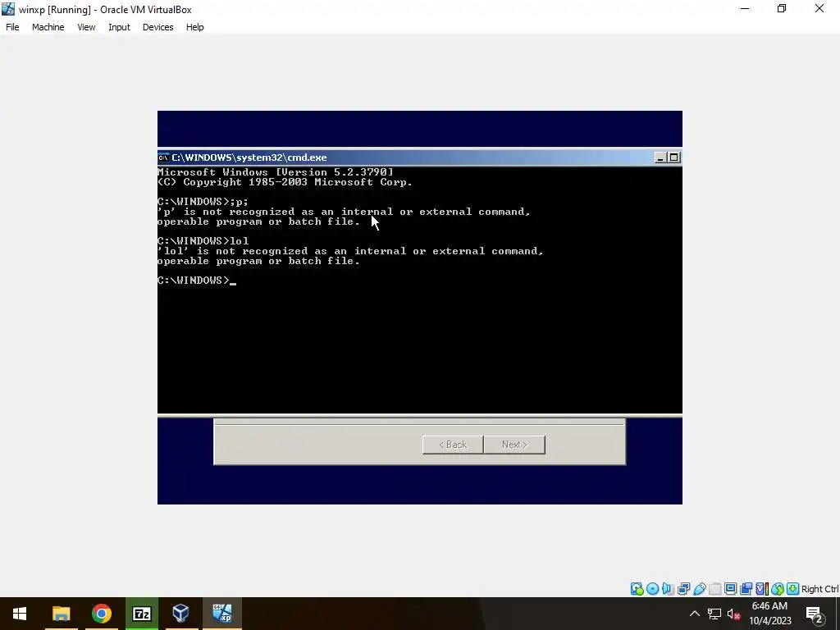Click the network adapters status icon
840x630 pixels.
coord(683,589)
